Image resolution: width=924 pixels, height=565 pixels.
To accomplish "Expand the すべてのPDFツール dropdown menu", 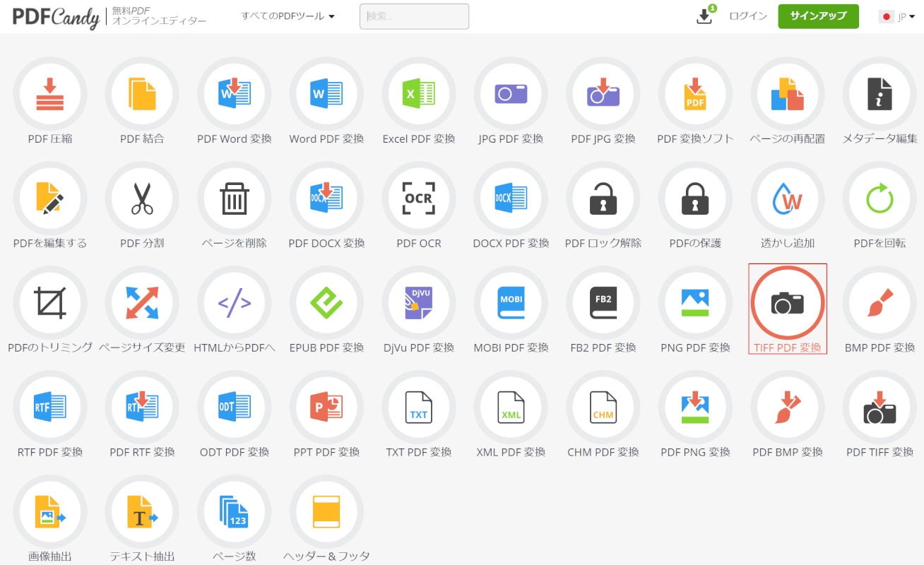I will tap(288, 16).
